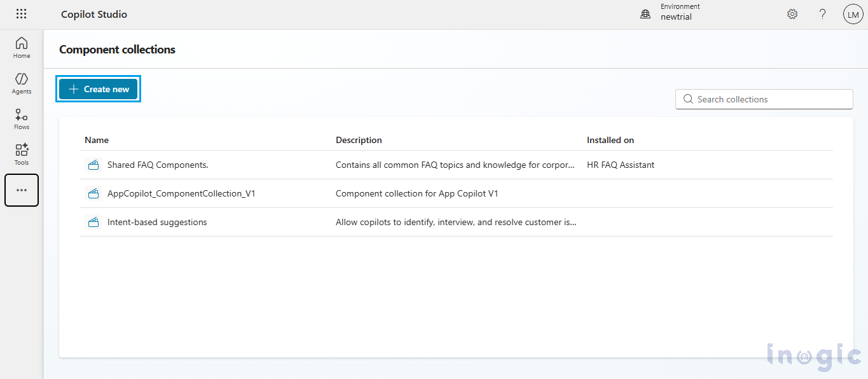View the Intent-based suggestions collection
868x379 pixels.
155,221
